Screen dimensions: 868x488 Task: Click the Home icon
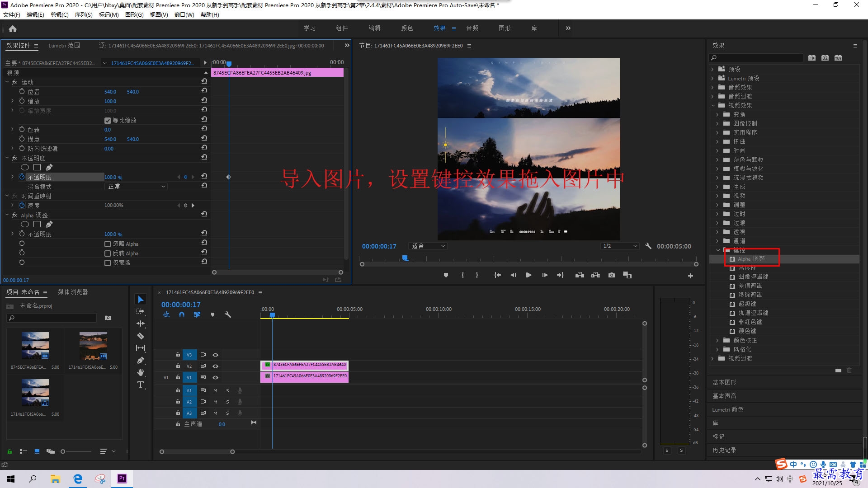pyautogui.click(x=13, y=28)
